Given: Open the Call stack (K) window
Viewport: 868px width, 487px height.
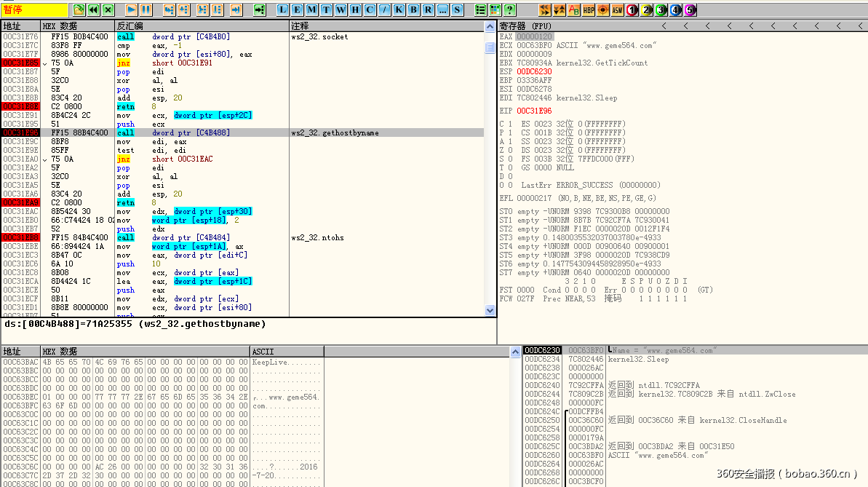Looking at the screenshot, I should (x=399, y=10).
